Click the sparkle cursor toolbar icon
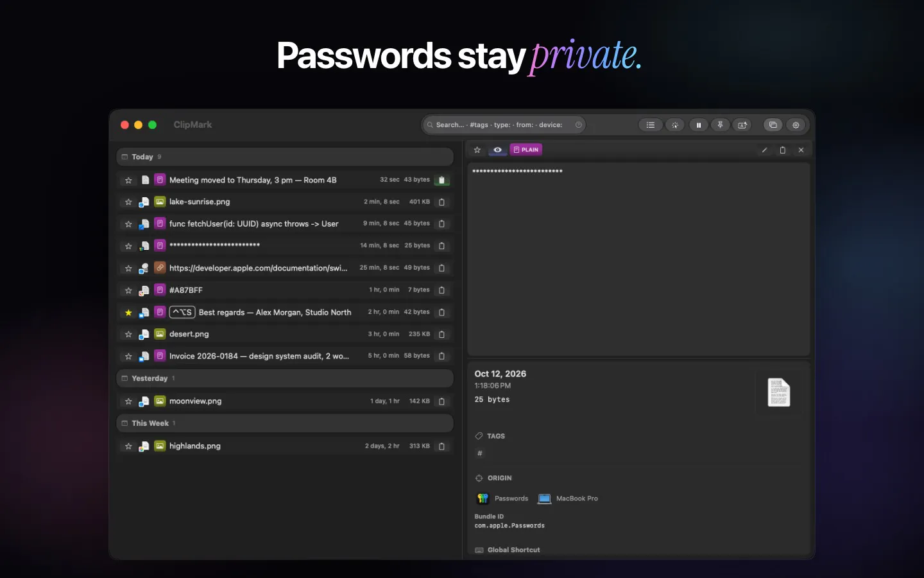The height and width of the screenshot is (578, 924). click(674, 125)
